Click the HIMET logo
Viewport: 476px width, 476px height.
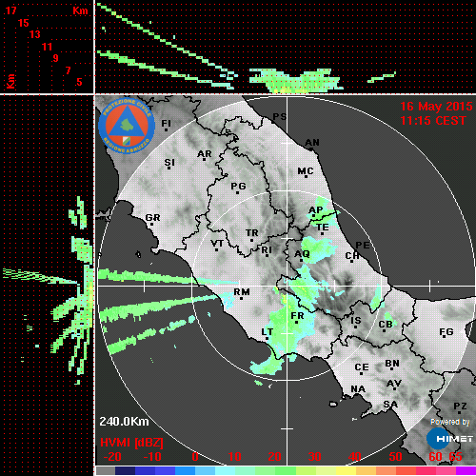[449, 439]
